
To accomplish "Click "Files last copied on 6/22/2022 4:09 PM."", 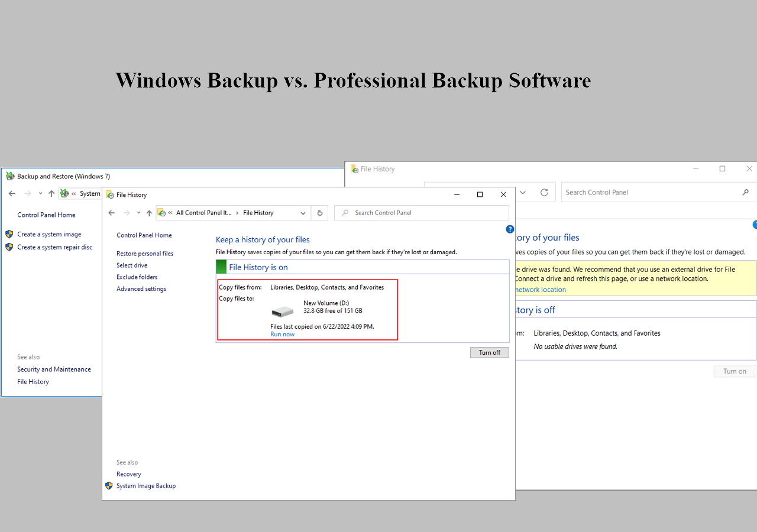I will point(322,326).
